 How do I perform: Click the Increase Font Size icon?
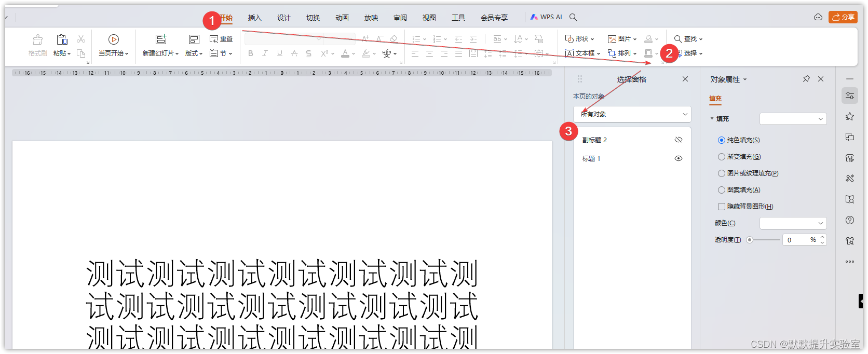coord(365,39)
